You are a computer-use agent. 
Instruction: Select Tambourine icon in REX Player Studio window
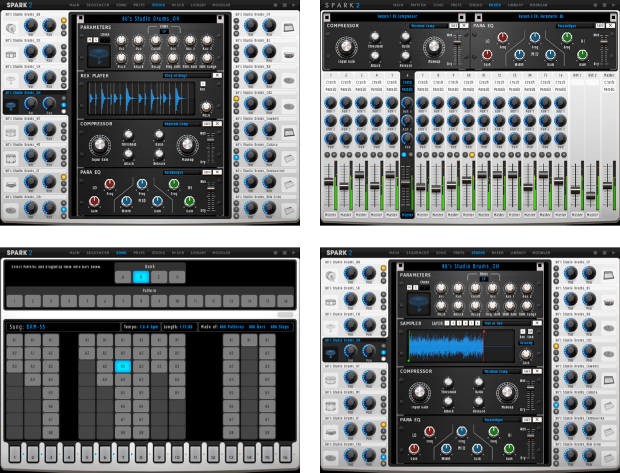(x=289, y=185)
